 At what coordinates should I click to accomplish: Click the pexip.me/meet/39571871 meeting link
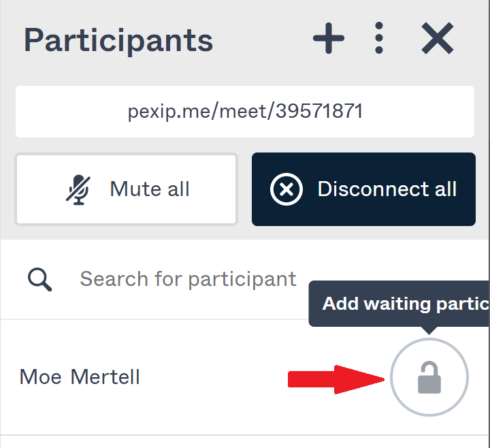click(245, 111)
